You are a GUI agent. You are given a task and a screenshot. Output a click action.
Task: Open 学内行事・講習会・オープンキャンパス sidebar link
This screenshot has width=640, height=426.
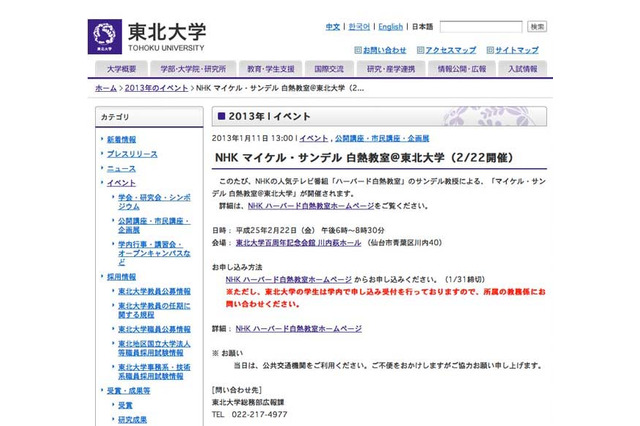(154, 253)
